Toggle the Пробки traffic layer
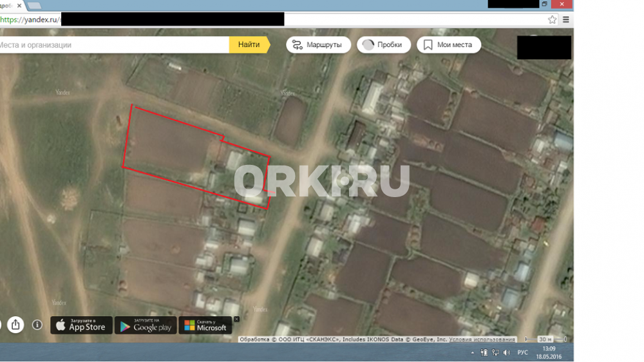The image size is (644, 362). point(384,44)
